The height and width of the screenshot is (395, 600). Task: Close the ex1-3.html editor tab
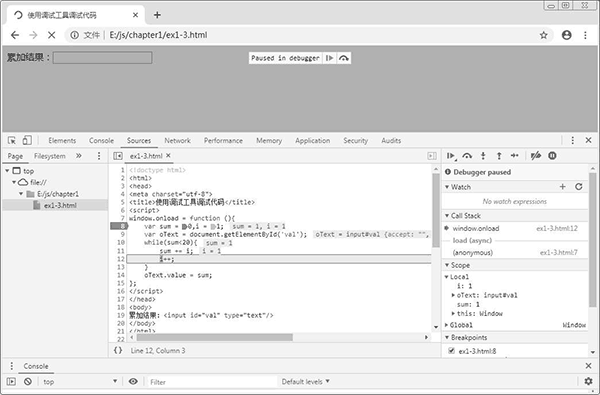click(x=168, y=155)
